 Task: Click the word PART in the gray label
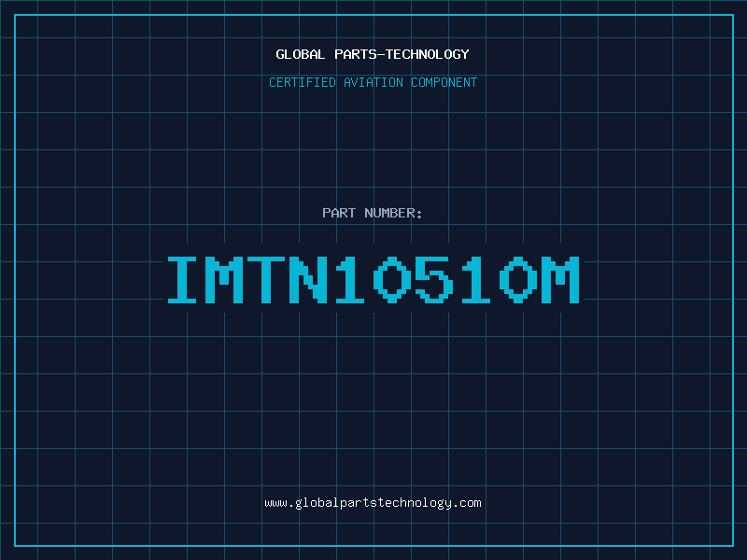pos(339,213)
